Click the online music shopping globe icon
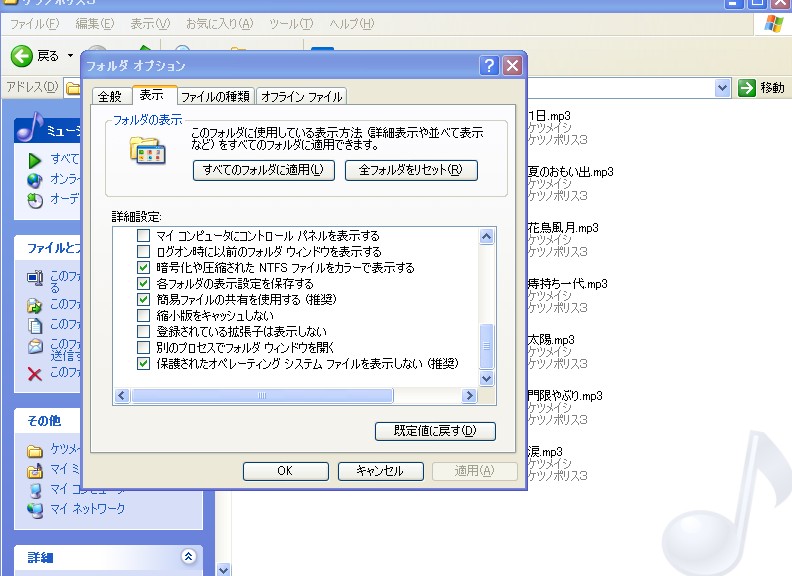Screen dimensions: 792x576 coord(35,179)
